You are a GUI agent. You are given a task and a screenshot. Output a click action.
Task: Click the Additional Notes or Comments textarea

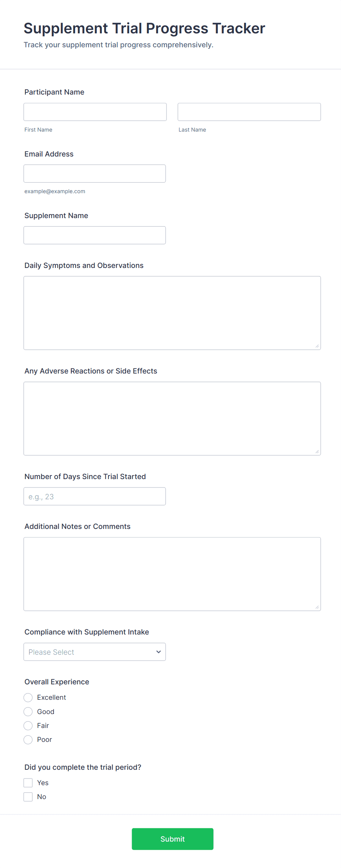(172, 574)
